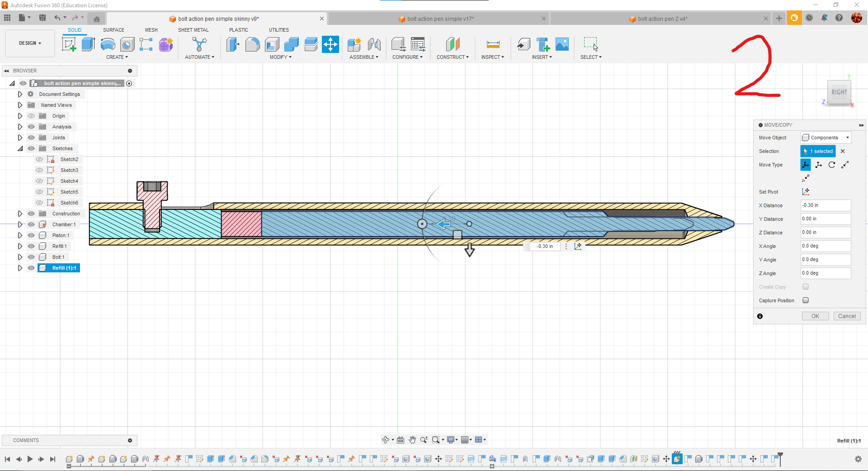Click the X Distance input field
The height and width of the screenshot is (471, 868).
(x=825, y=205)
